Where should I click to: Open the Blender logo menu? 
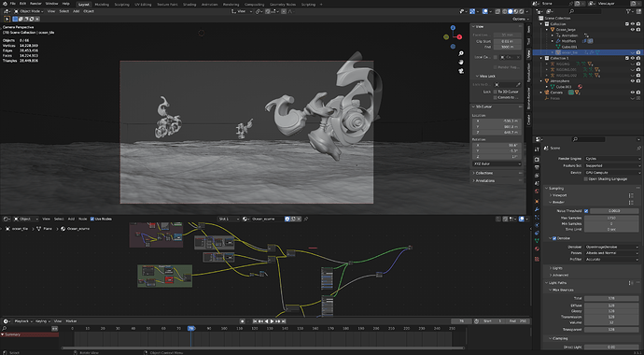pyautogui.click(x=4, y=4)
